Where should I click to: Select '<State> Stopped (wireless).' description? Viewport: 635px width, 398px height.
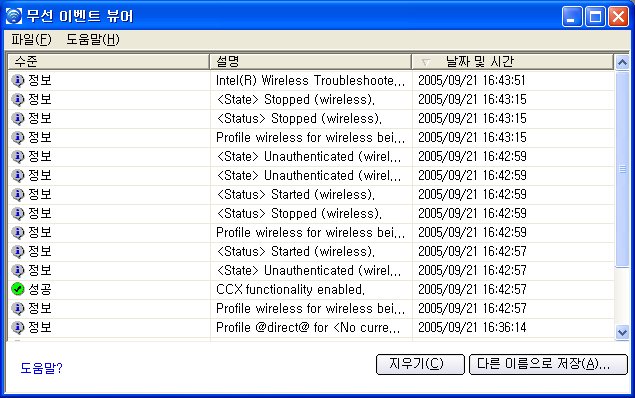pyautogui.click(x=295, y=100)
